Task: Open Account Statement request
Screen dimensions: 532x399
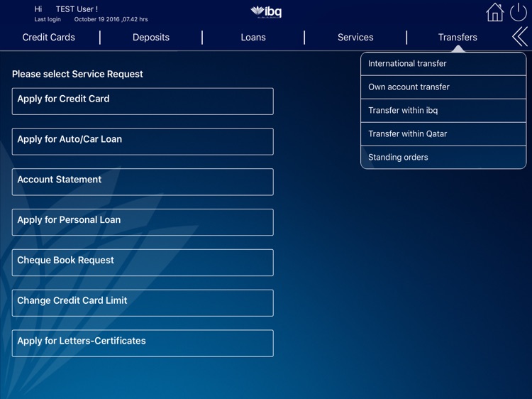Action: 143,182
